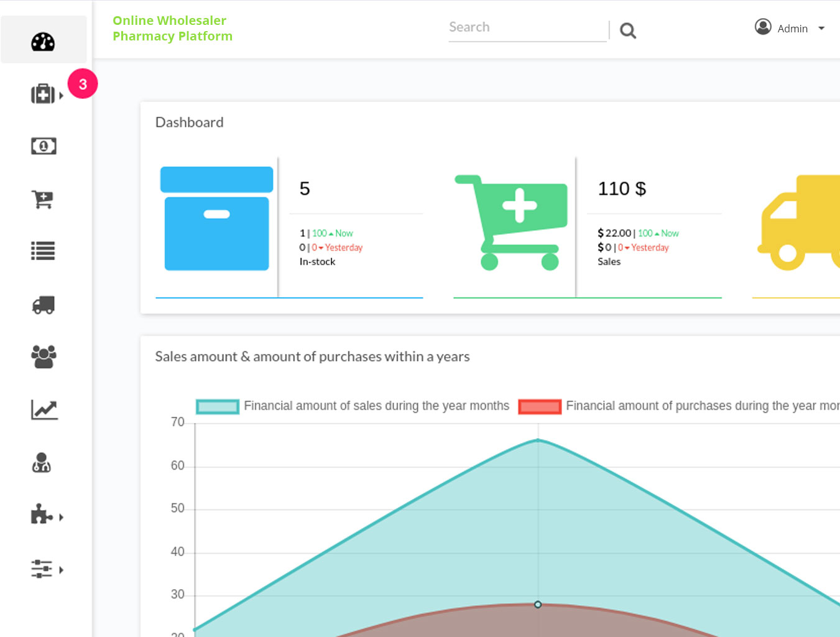Open the shopping cart plus sidebar icon
This screenshot has width=840, height=637.
click(43, 199)
